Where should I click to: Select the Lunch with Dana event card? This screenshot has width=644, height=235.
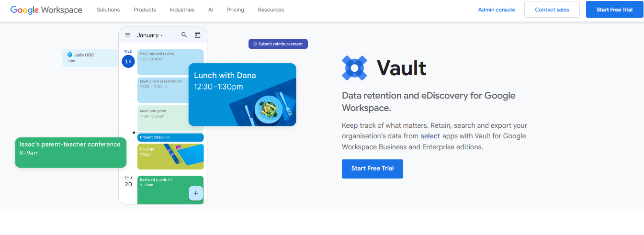(x=242, y=94)
